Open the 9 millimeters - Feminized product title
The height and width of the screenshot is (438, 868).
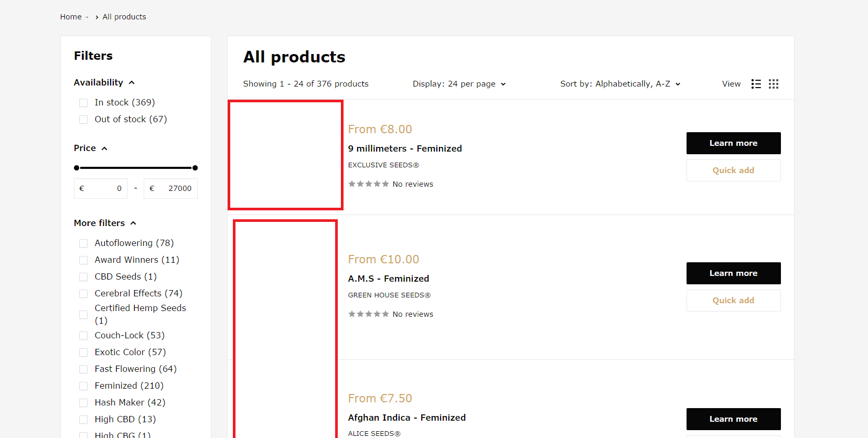(x=405, y=148)
